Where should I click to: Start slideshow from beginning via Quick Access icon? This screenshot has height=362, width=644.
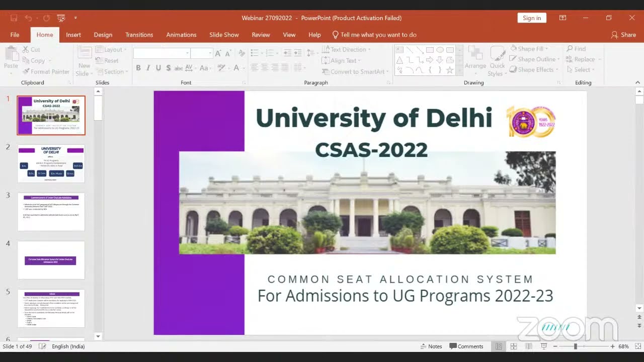tap(61, 18)
